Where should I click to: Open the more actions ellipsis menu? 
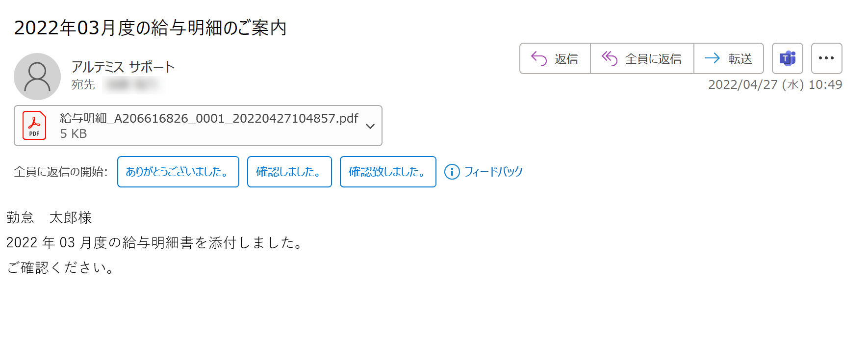tap(826, 59)
